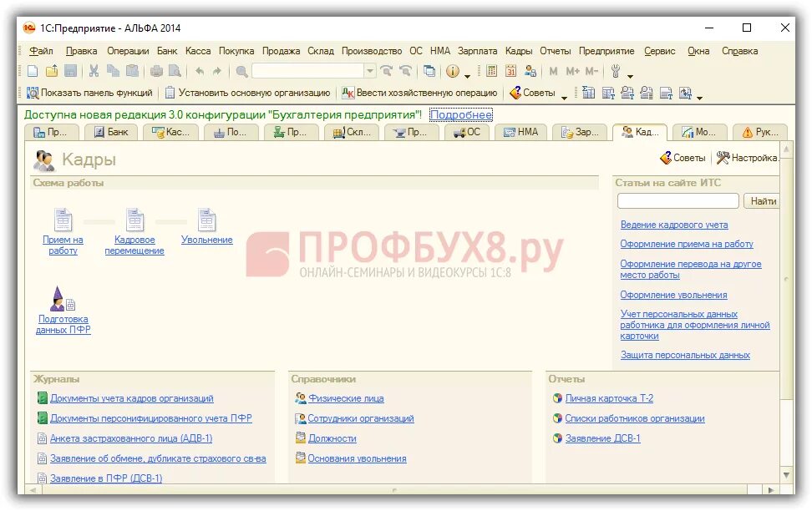Switch to the Банк tab
This screenshot has height=511, width=812.
111,132
